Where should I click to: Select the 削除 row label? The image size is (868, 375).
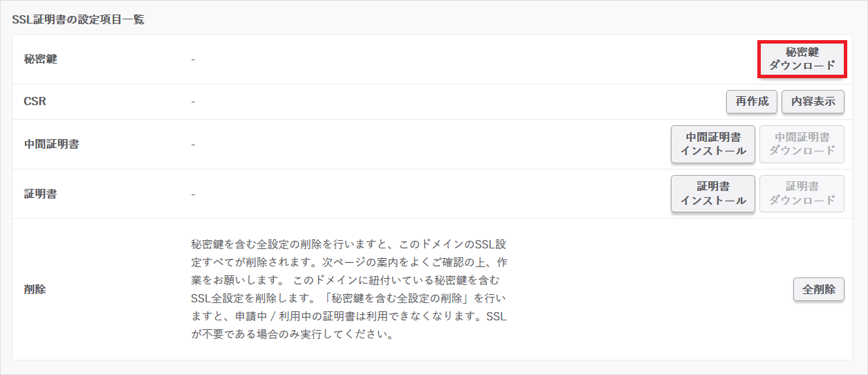tap(35, 289)
